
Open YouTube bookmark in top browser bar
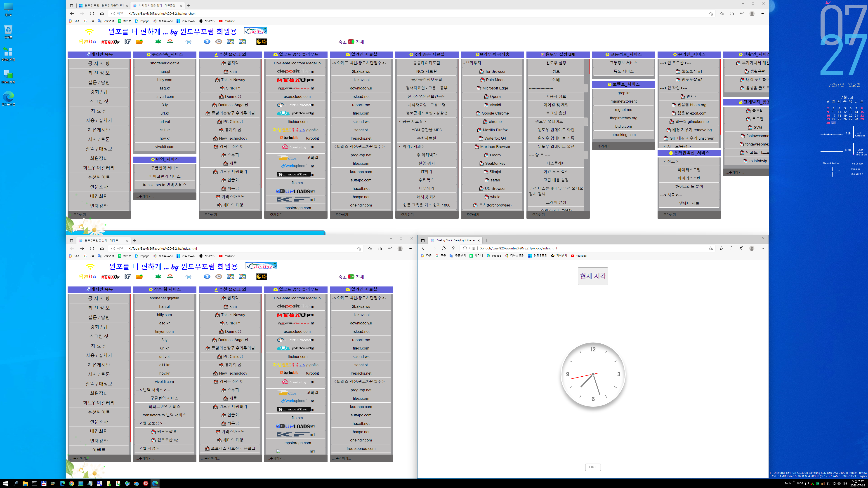(x=227, y=21)
